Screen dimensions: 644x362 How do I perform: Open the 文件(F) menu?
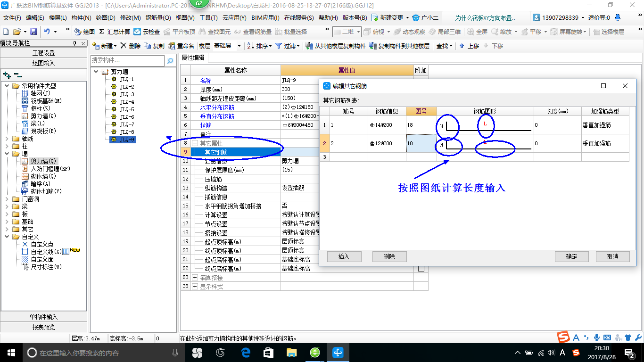pos(13,17)
